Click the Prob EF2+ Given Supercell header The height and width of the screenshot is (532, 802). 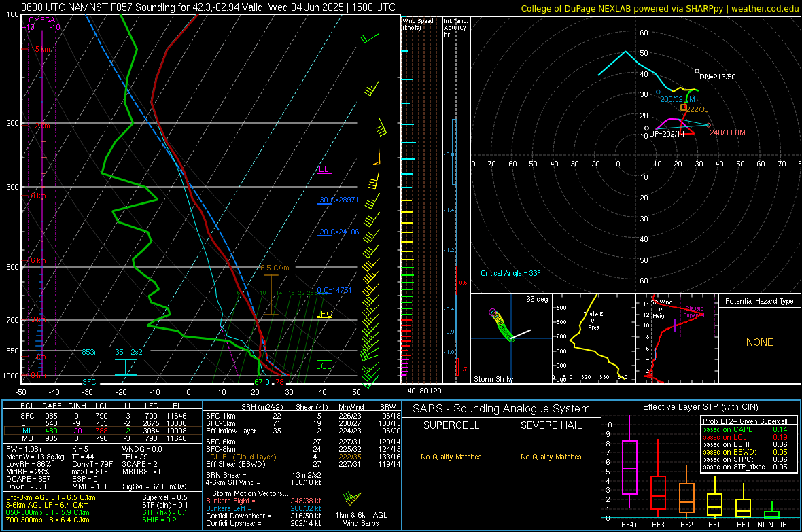click(x=745, y=421)
